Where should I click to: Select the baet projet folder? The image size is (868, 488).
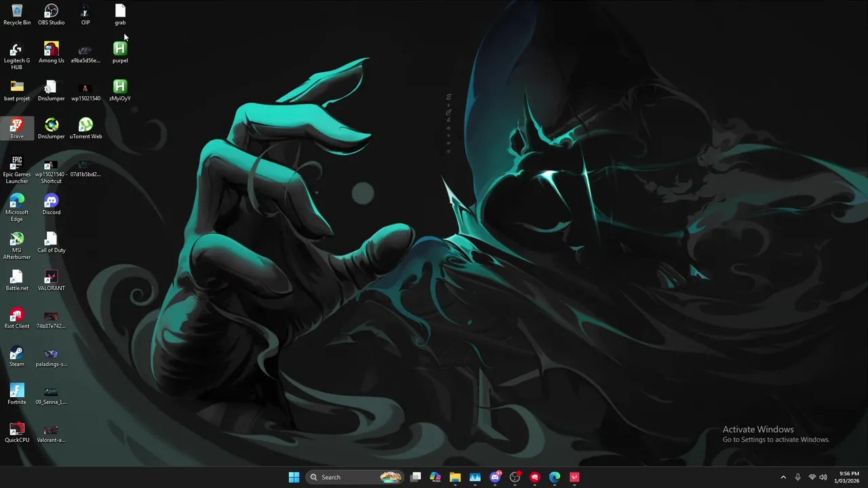pos(17,91)
